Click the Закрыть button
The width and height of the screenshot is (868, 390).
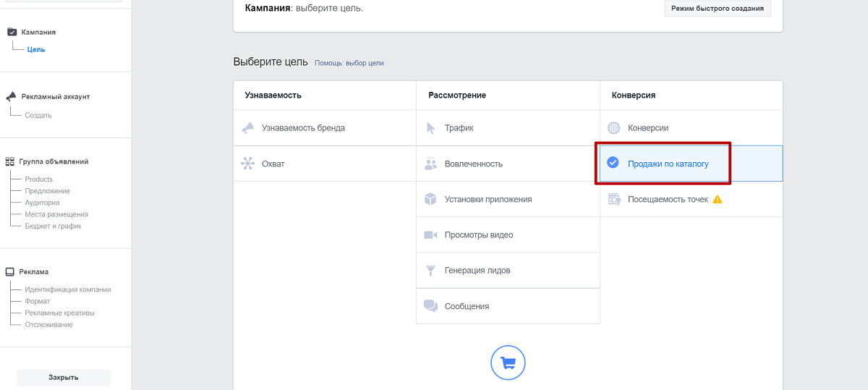point(64,377)
